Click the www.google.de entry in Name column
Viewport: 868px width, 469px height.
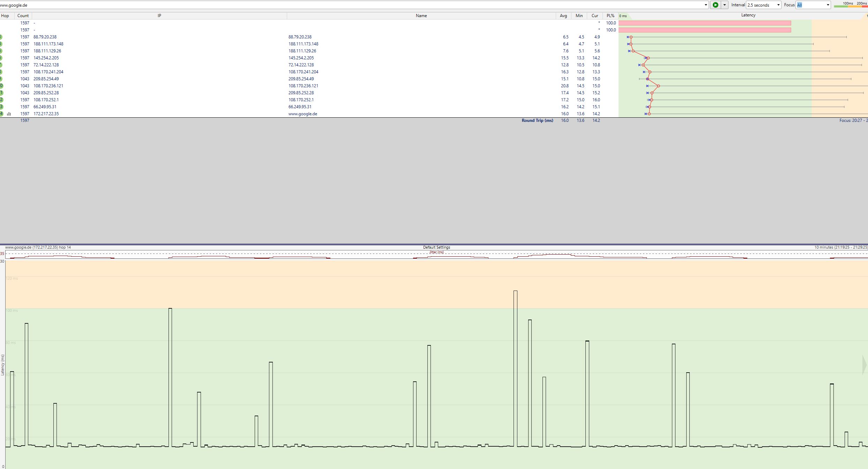[x=303, y=114]
